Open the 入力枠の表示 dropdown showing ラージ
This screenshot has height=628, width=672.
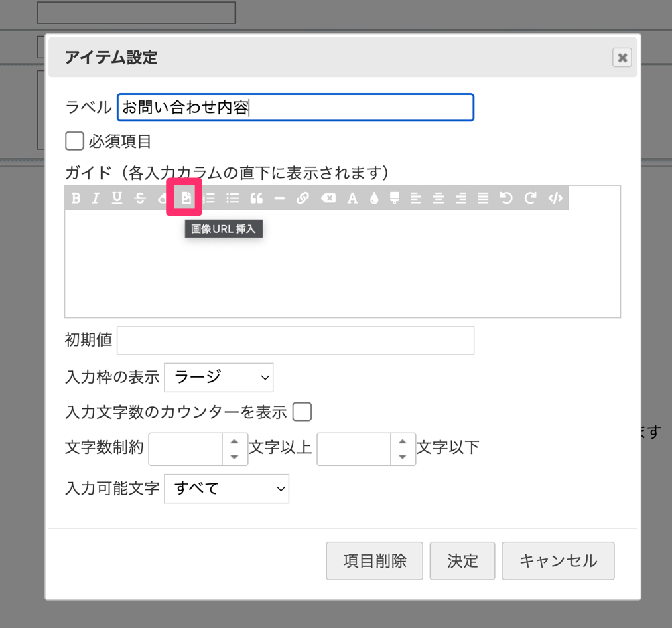point(218,378)
